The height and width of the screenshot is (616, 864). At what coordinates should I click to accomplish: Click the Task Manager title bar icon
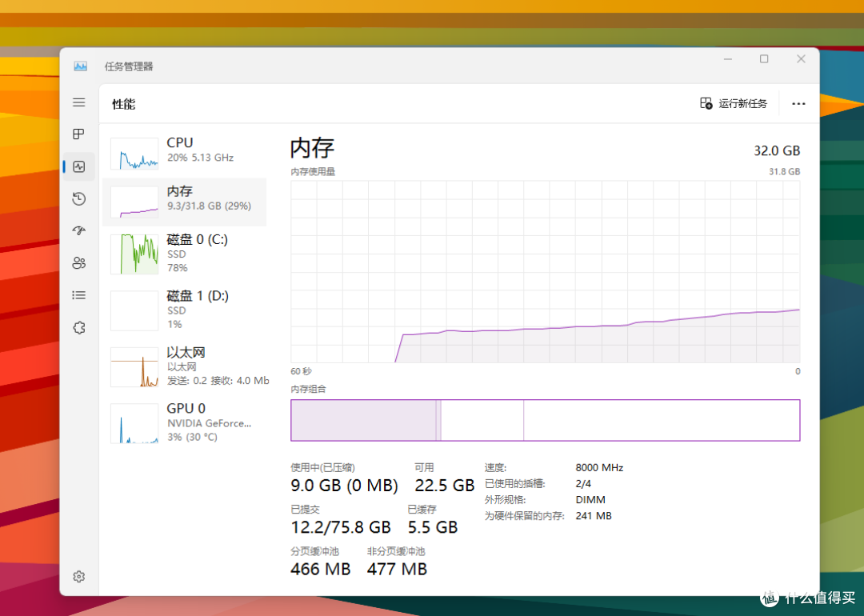coord(80,66)
